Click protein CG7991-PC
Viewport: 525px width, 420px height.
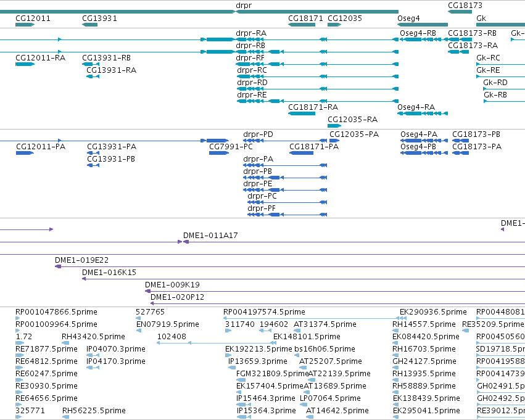click(231, 147)
